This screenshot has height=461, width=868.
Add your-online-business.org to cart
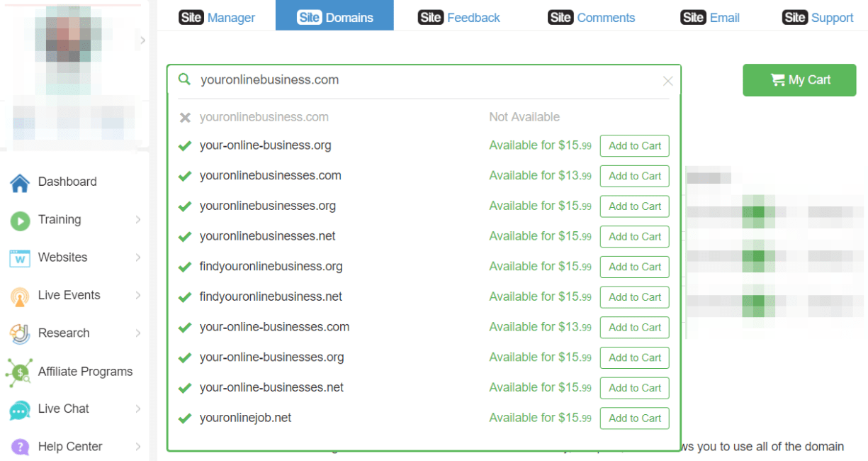pyautogui.click(x=634, y=146)
